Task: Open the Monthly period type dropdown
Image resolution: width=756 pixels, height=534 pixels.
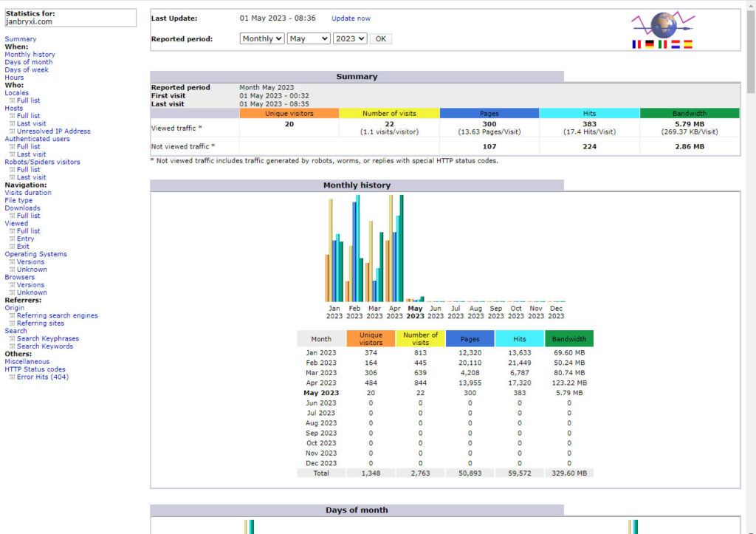Action: tap(262, 39)
